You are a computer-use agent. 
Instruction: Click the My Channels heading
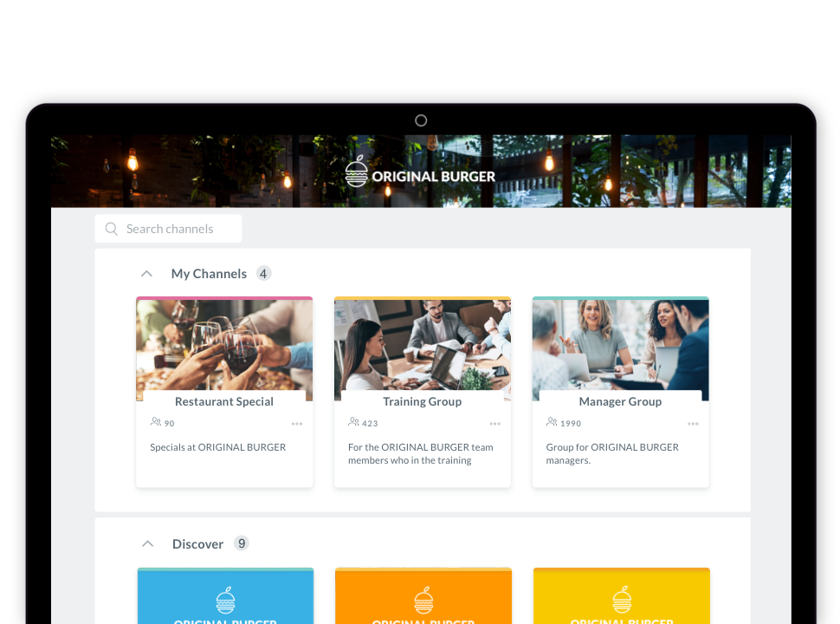pyautogui.click(x=209, y=274)
